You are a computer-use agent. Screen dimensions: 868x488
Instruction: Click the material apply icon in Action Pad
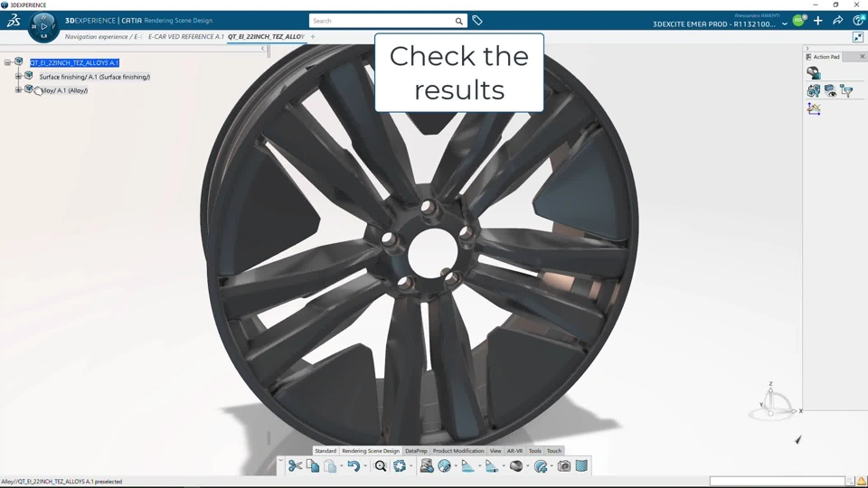814,72
